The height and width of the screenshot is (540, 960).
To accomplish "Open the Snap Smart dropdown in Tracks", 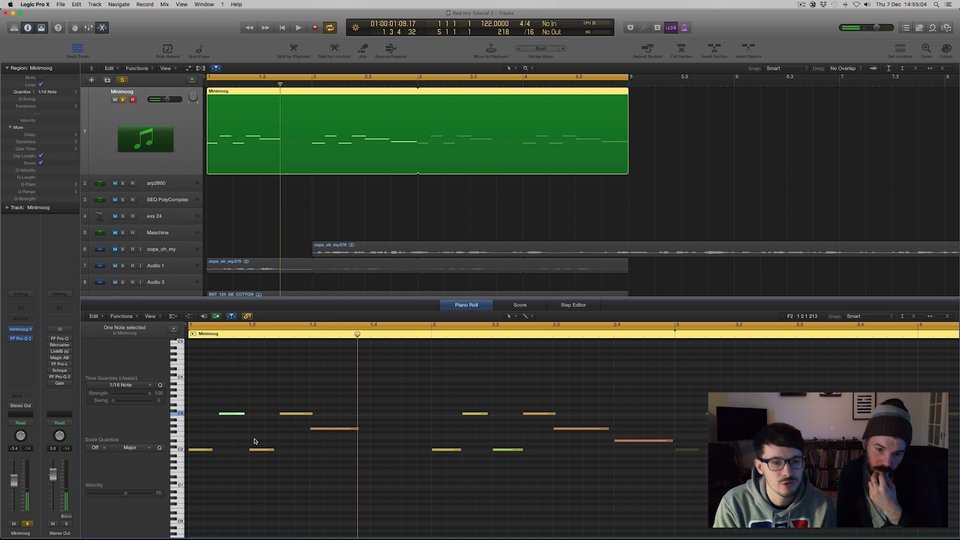I will pos(787,68).
